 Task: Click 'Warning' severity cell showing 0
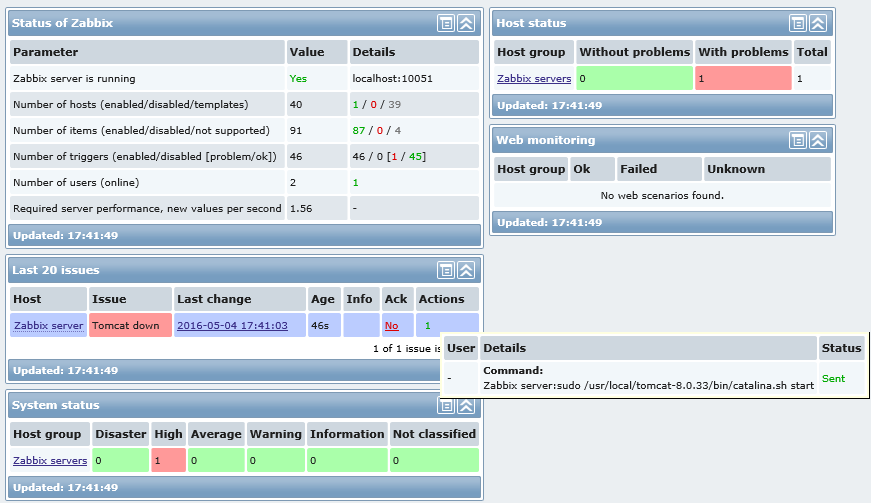[276, 460]
